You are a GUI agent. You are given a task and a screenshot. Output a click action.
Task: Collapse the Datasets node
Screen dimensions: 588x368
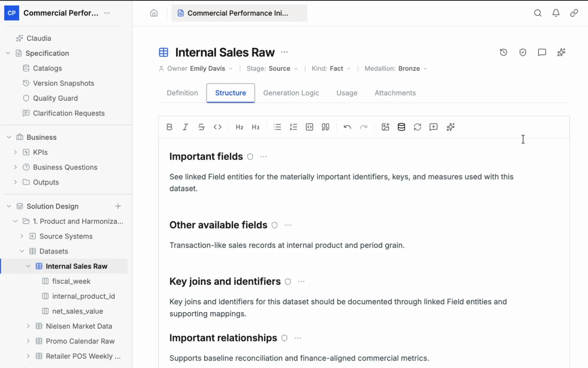tap(22, 251)
